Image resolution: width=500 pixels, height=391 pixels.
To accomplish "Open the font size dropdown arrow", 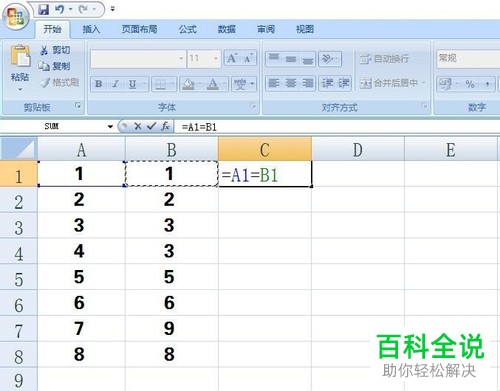I will pyautogui.click(x=216, y=59).
